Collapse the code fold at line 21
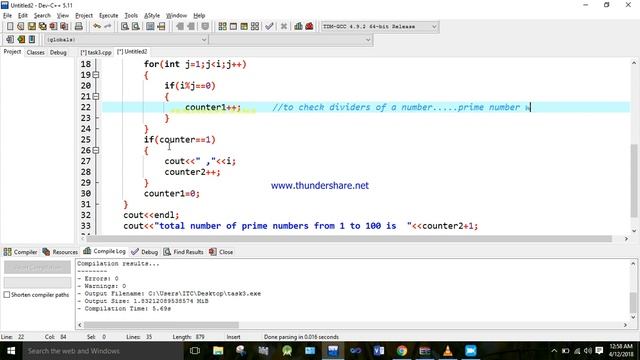The height and width of the screenshot is (360, 640). click(96, 96)
